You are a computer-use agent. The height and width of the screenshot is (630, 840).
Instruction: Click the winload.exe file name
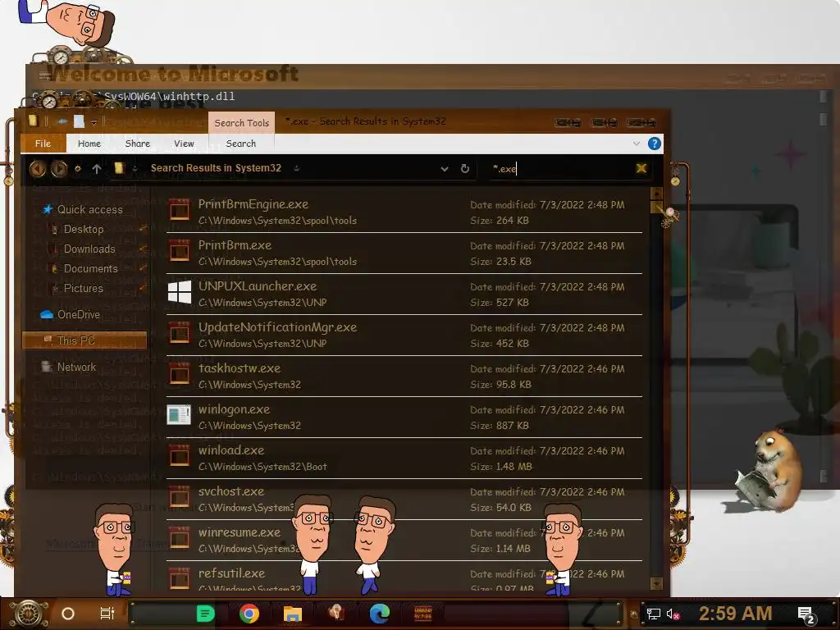[231, 450]
